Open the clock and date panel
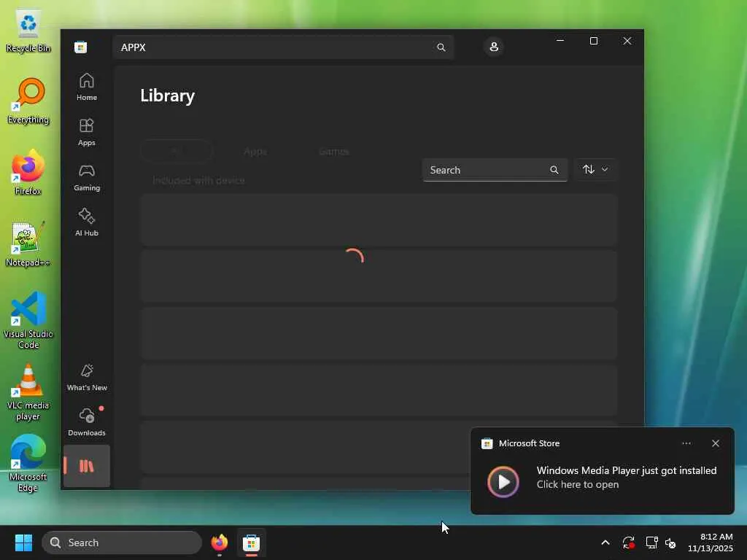This screenshot has height=560, width=747. coord(710,542)
